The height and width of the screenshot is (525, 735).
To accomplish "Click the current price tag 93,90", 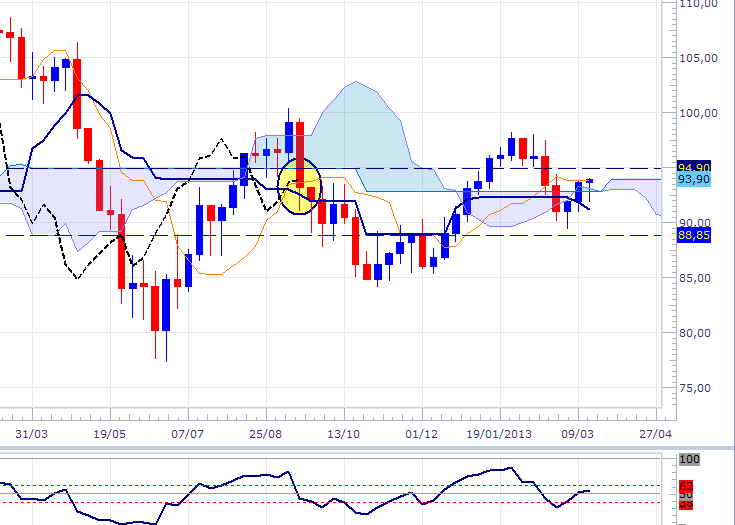I will (693, 179).
